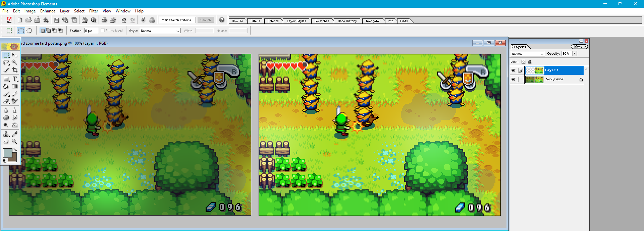Screen dimensions: 644x231
Task: Select the Zoom tool
Action: coord(15,141)
